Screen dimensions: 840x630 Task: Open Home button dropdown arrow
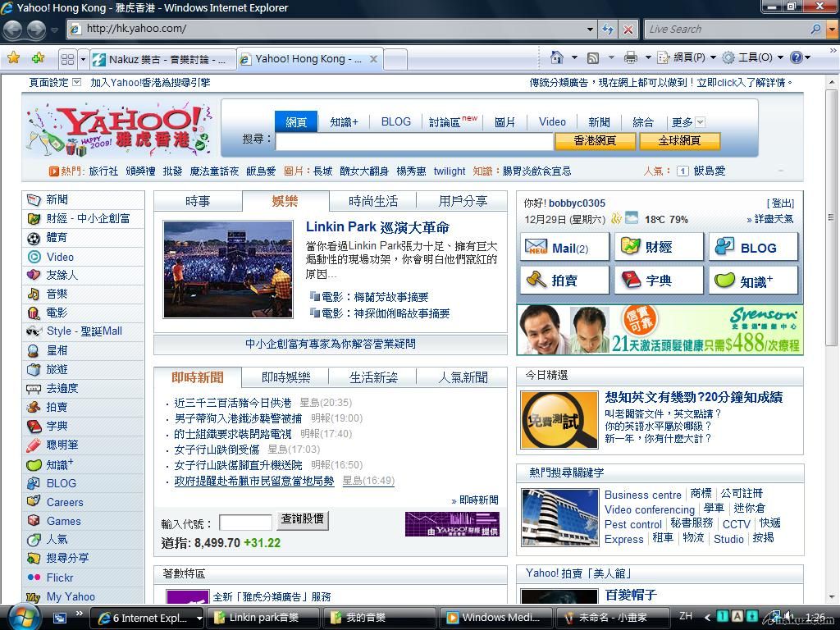pos(574,57)
